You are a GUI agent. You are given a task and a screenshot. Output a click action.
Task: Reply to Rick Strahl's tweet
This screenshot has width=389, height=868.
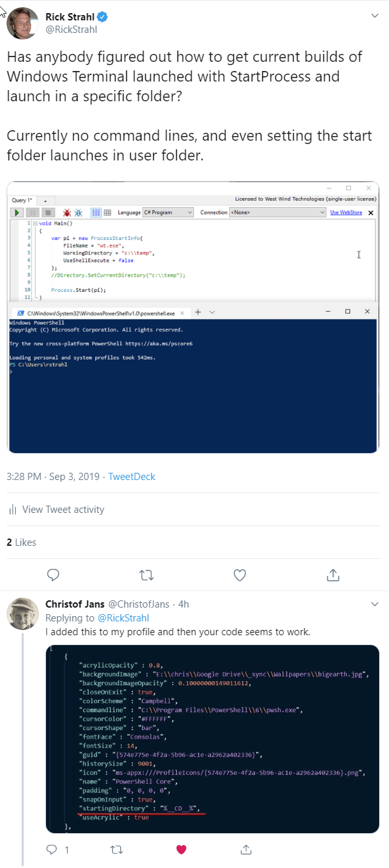[54, 575]
